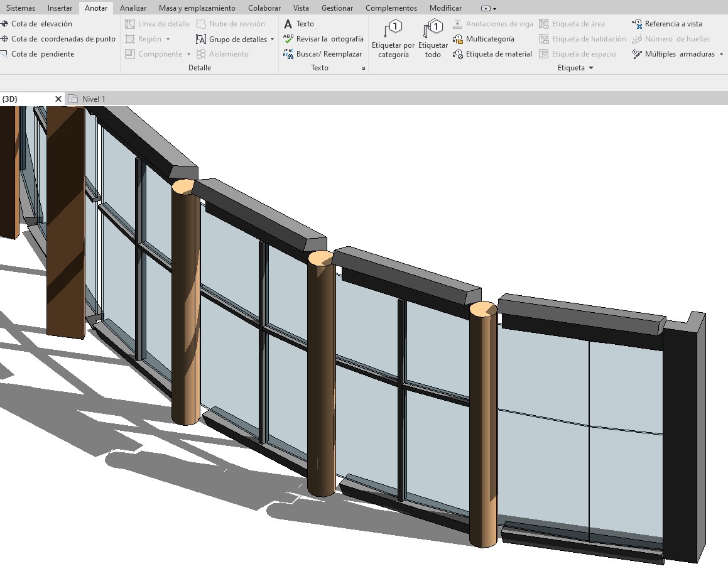Viewport: 728px width, 581px height.
Task: Open the Masa y emplazamiento tab
Action: click(x=197, y=8)
